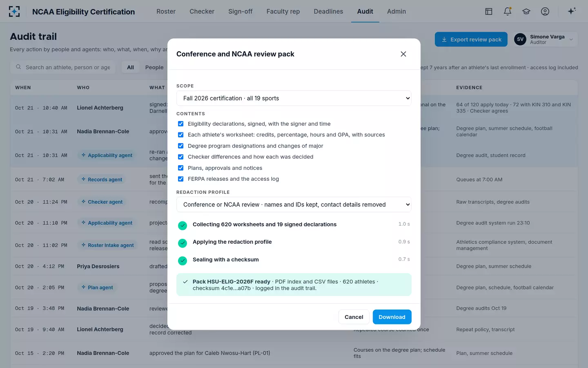This screenshot has height=368, width=588.
Task: Open the AI sparkle assistant icon
Action: (572, 11)
